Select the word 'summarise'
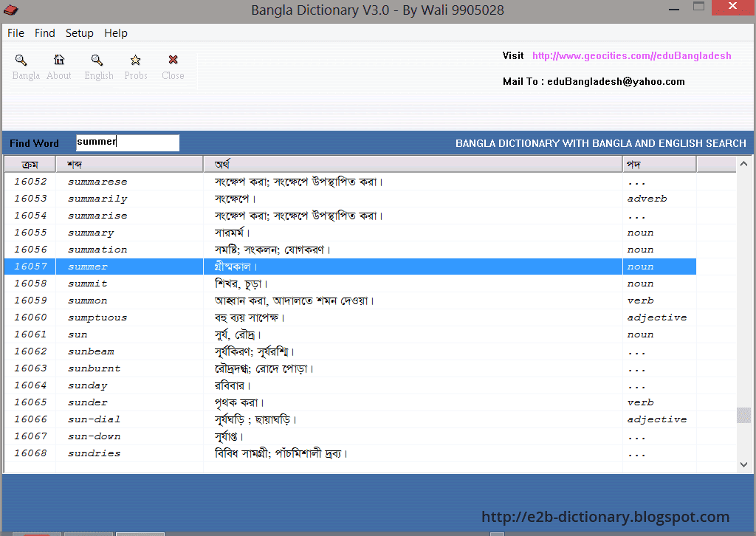Viewport: 756px width, 536px height. point(98,216)
